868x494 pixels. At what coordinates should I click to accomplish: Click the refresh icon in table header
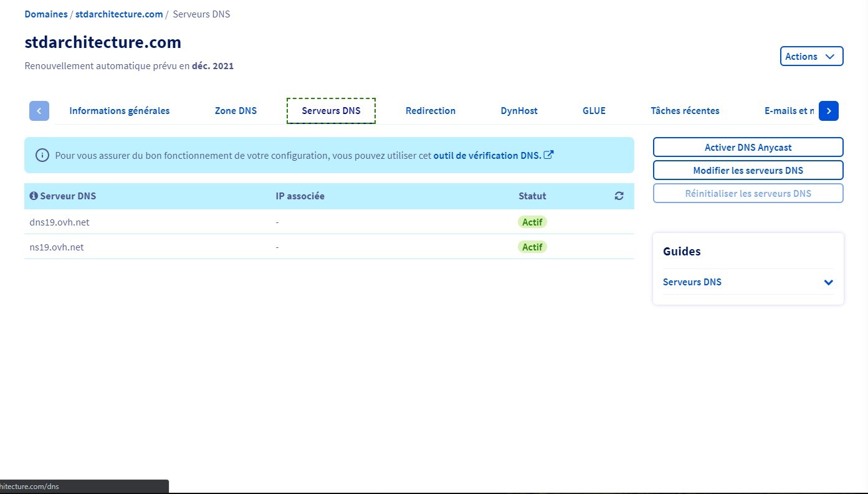click(x=619, y=196)
